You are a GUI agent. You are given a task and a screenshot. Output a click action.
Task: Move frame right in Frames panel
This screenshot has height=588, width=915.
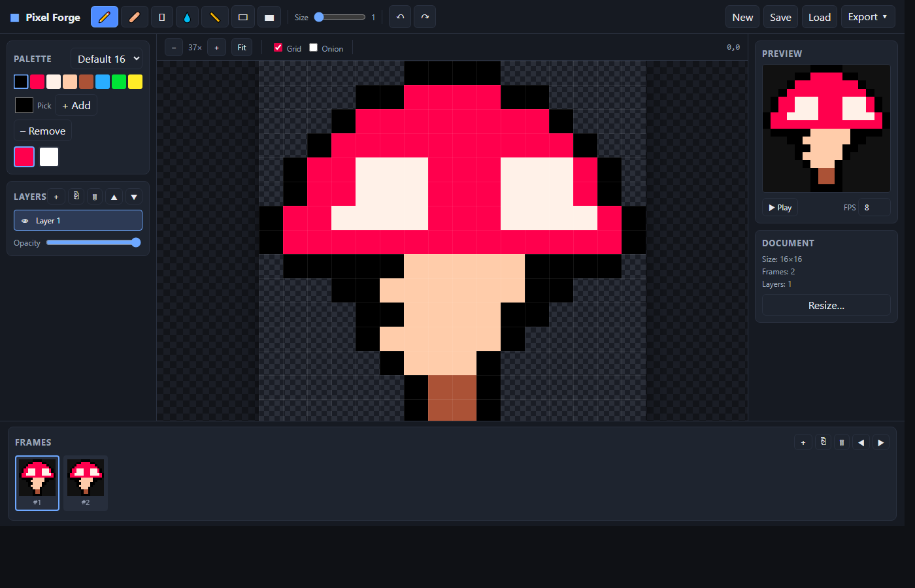(x=881, y=442)
